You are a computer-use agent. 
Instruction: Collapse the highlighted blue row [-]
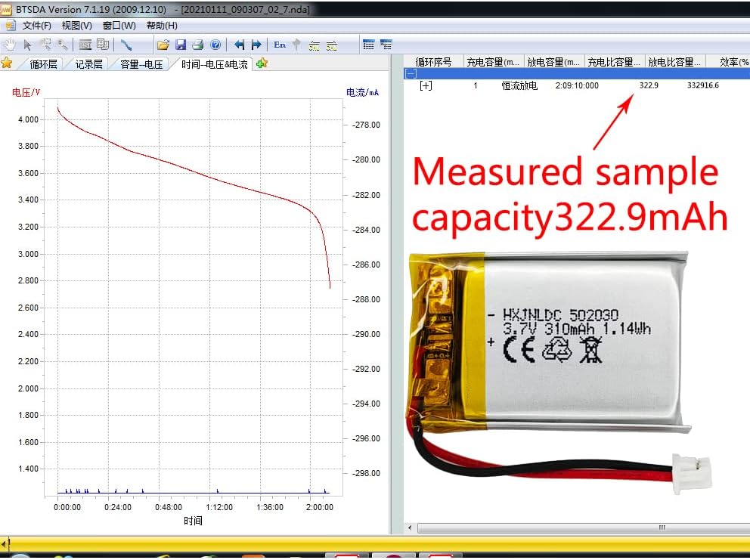(x=411, y=73)
